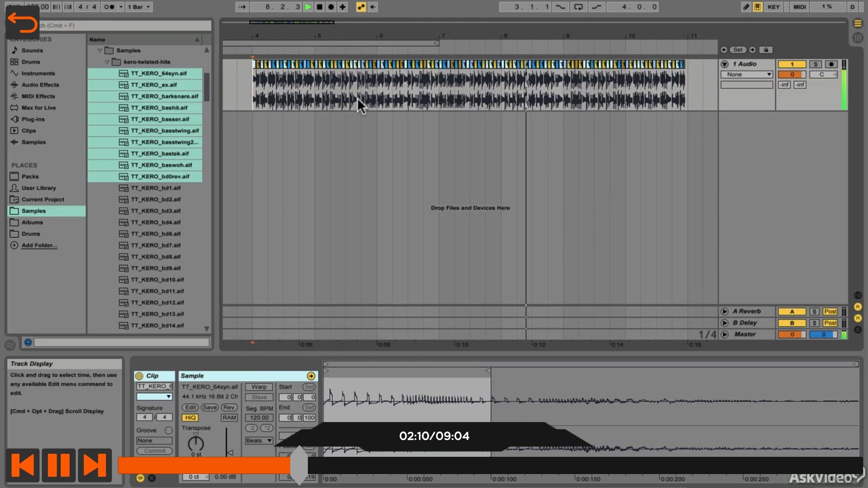Image resolution: width=868 pixels, height=488 pixels.
Task: Click the orange back arrow overlay button
Action: pyautogui.click(x=23, y=23)
